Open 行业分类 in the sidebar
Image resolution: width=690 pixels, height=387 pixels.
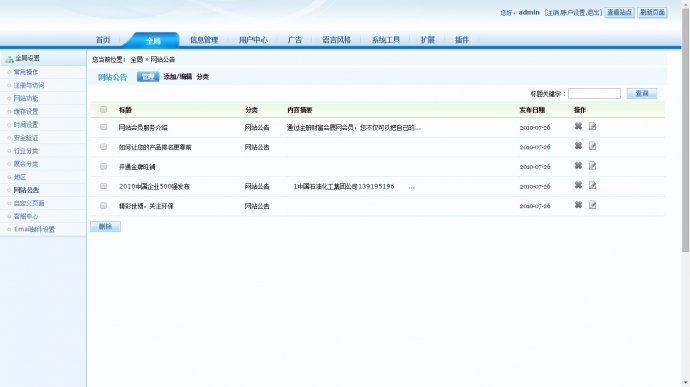(x=26, y=151)
